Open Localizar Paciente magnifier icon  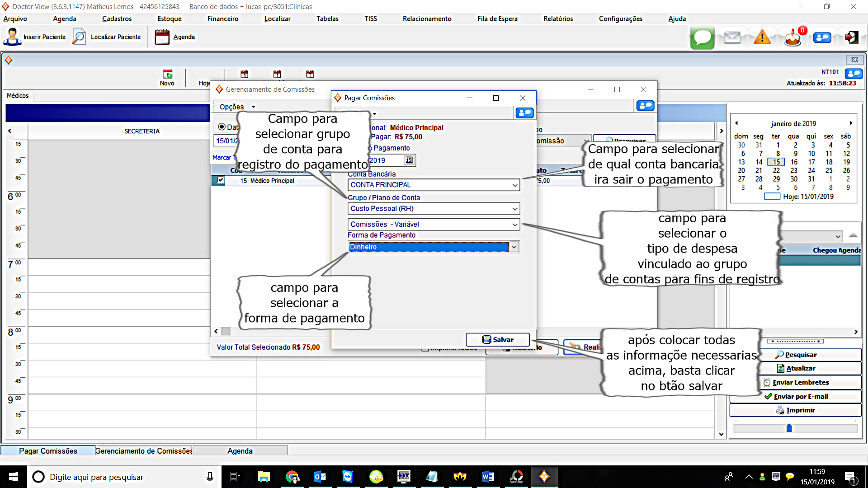[79, 37]
